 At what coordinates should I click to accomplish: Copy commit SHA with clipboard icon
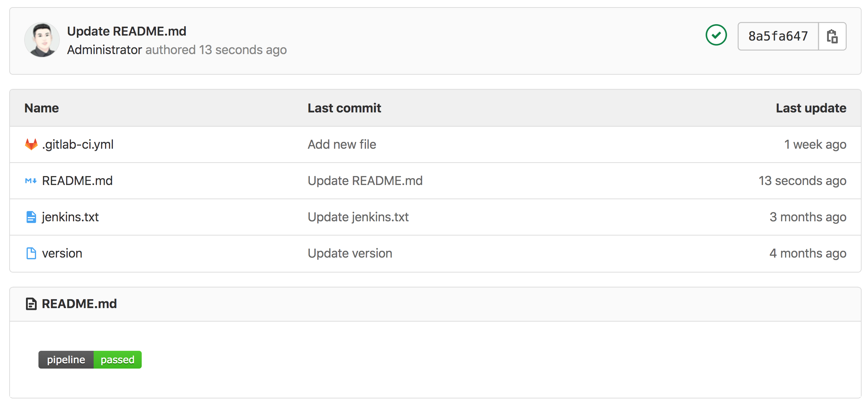[832, 36]
